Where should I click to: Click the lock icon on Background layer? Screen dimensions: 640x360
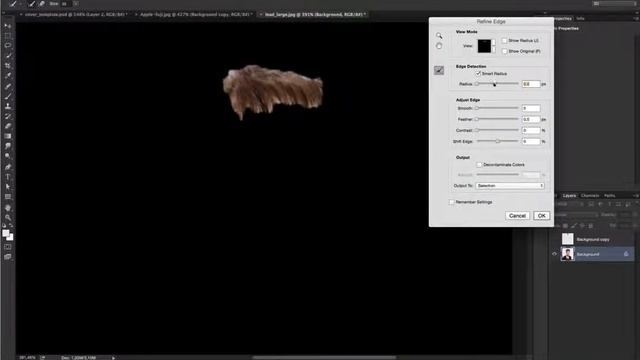point(626,254)
